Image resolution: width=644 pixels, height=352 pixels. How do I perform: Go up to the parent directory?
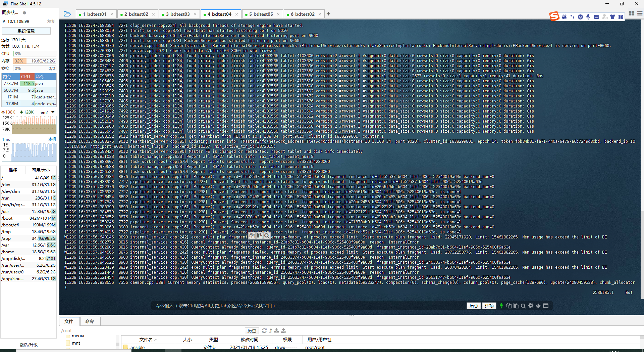click(271, 331)
